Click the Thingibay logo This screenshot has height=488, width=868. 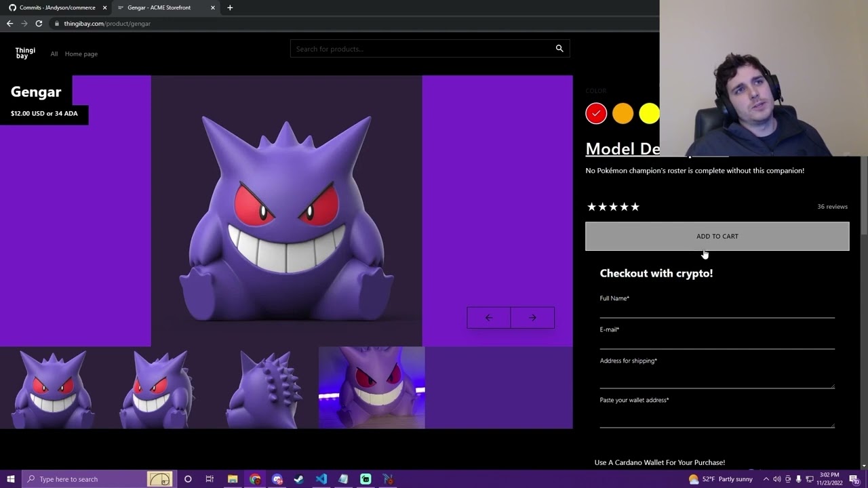(x=25, y=54)
